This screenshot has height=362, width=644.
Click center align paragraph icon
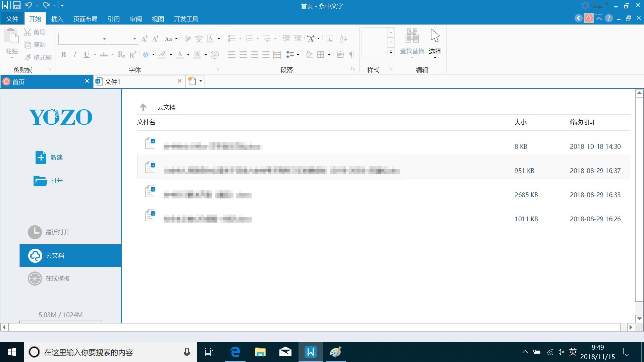click(x=243, y=55)
